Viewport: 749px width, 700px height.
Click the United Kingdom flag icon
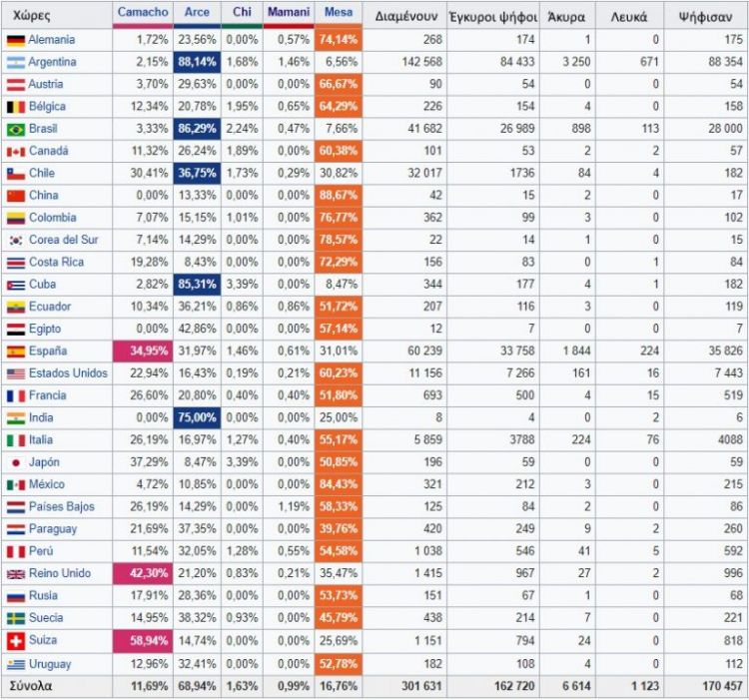pyautogui.click(x=15, y=573)
